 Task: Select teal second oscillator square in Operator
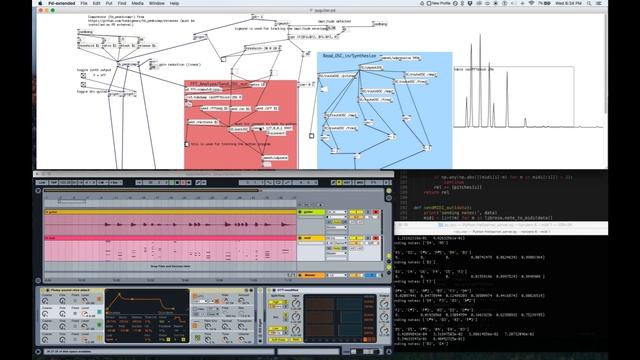(99, 312)
